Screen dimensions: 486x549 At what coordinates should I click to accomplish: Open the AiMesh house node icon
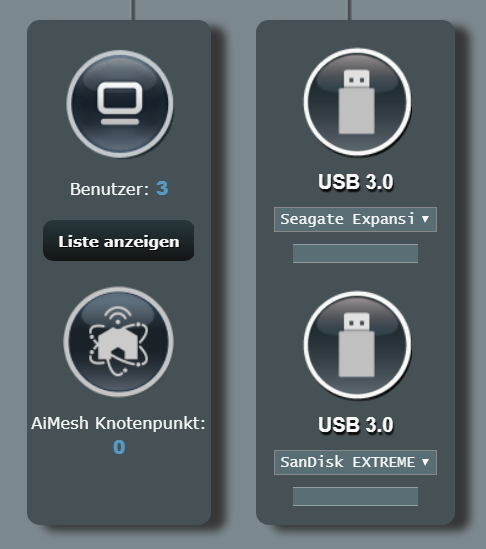[118, 342]
